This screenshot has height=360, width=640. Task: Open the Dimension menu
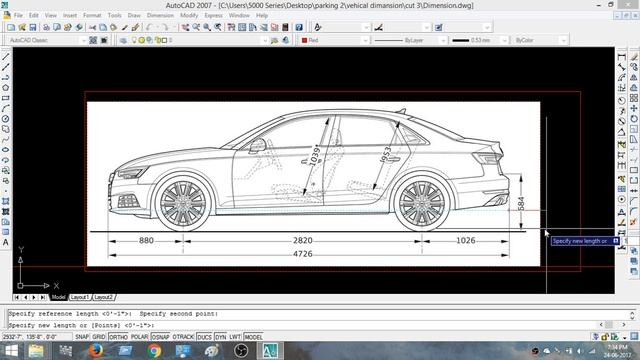[160, 16]
